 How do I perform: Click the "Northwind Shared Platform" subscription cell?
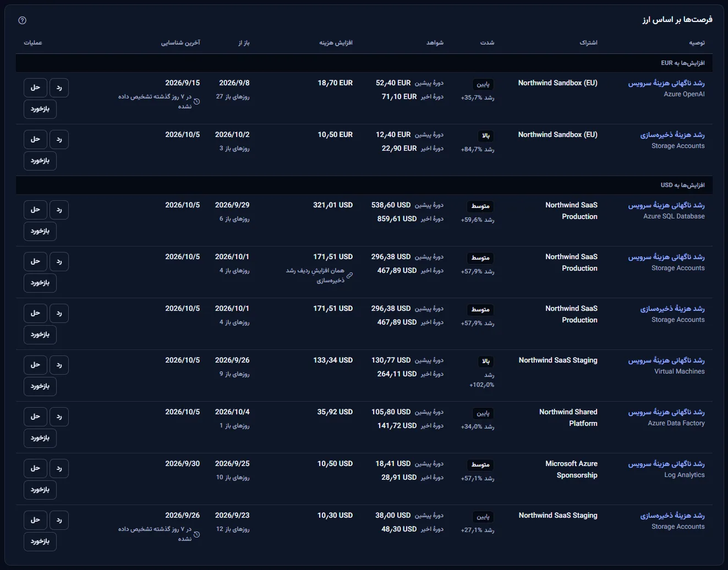tap(568, 418)
